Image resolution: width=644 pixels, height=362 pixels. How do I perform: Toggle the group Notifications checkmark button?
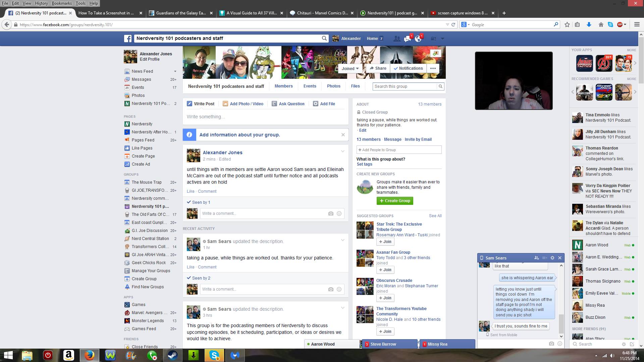click(408, 68)
